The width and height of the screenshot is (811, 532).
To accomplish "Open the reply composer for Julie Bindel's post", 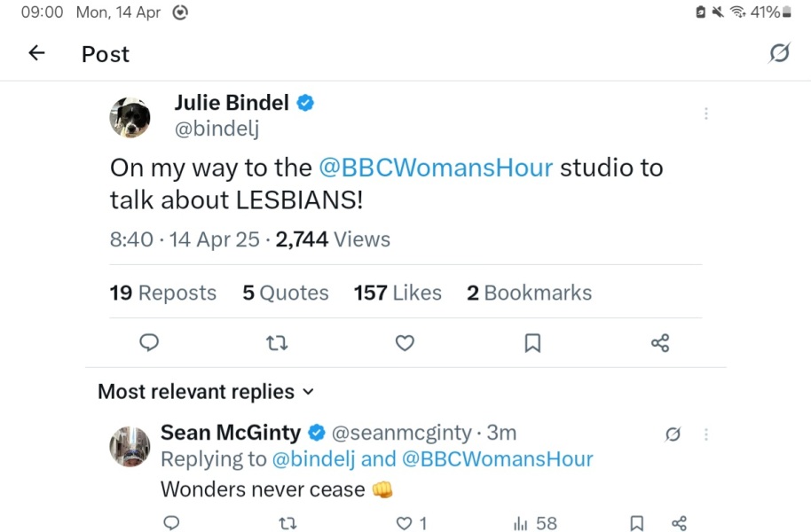I will [148, 343].
